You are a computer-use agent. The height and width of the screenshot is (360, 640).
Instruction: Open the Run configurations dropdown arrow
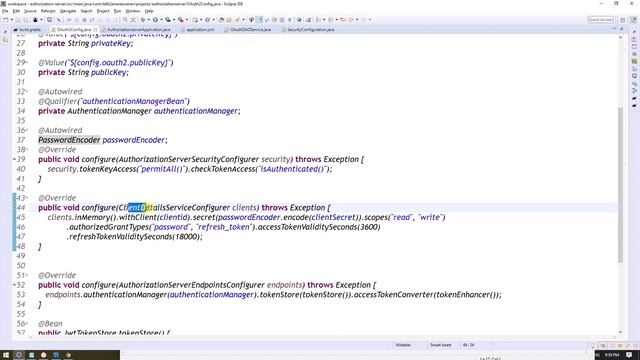(161, 20)
